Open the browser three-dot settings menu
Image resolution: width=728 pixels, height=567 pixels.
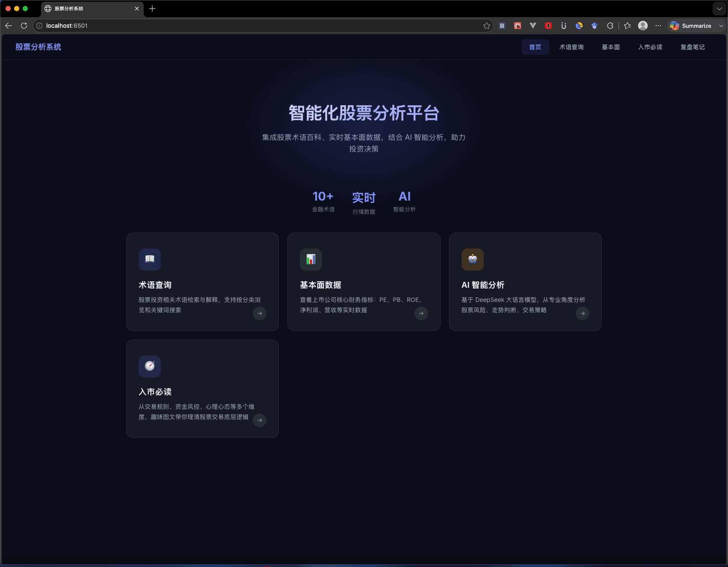(x=658, y=26)
